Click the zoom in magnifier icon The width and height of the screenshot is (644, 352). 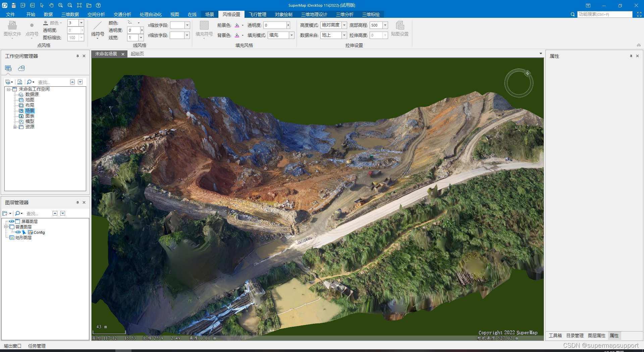(60, 5)
